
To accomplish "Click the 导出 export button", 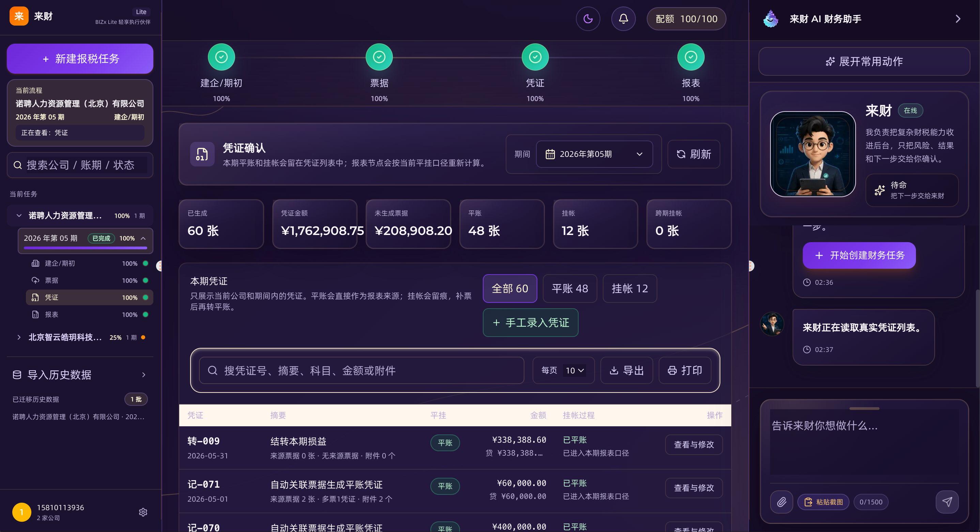I will (626, 370).
